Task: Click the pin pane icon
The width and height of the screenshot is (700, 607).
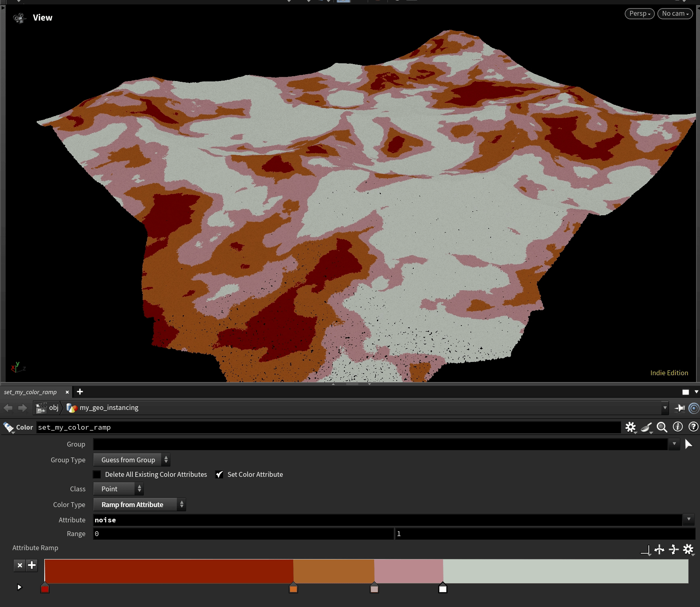Action: (x=680, y=408)
